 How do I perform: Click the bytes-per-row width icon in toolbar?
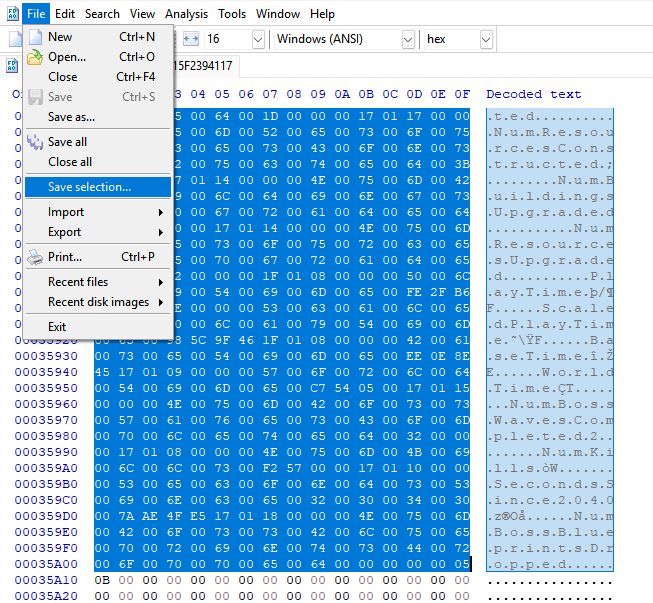189,39
